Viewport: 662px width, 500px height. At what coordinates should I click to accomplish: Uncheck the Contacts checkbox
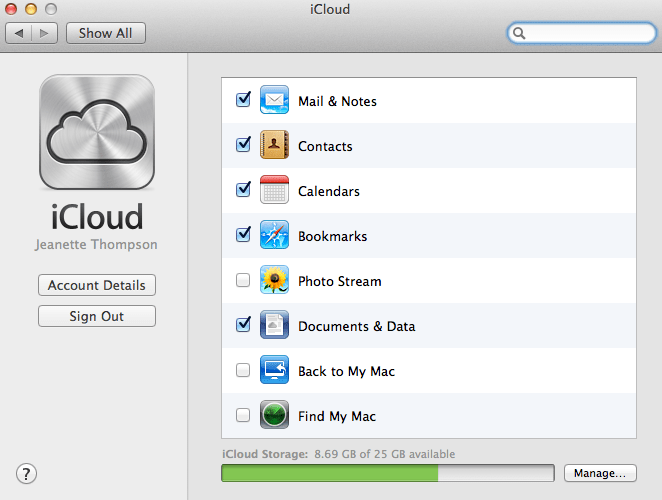click(x=243, y=145)
